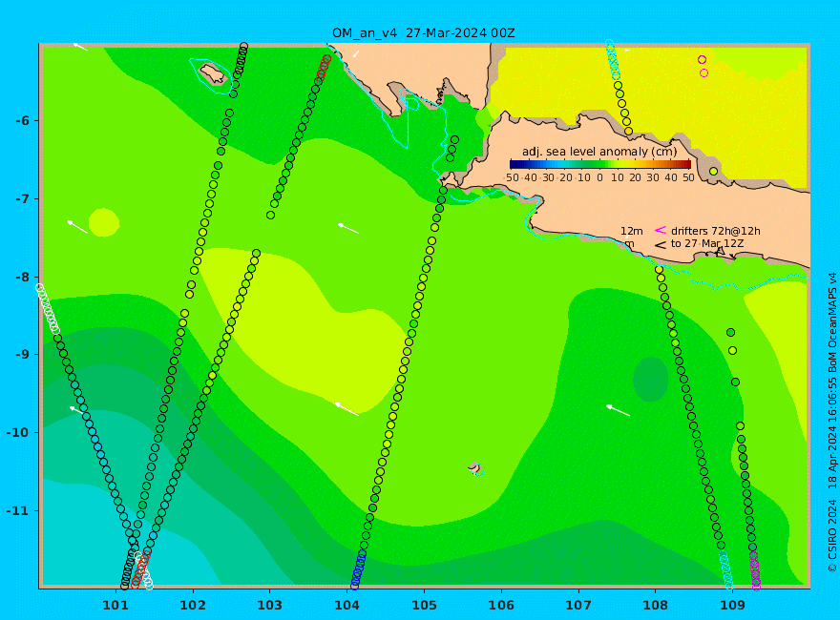
Task: Select the round yellow patch near 101E 7S
Action: coord(104,223)
